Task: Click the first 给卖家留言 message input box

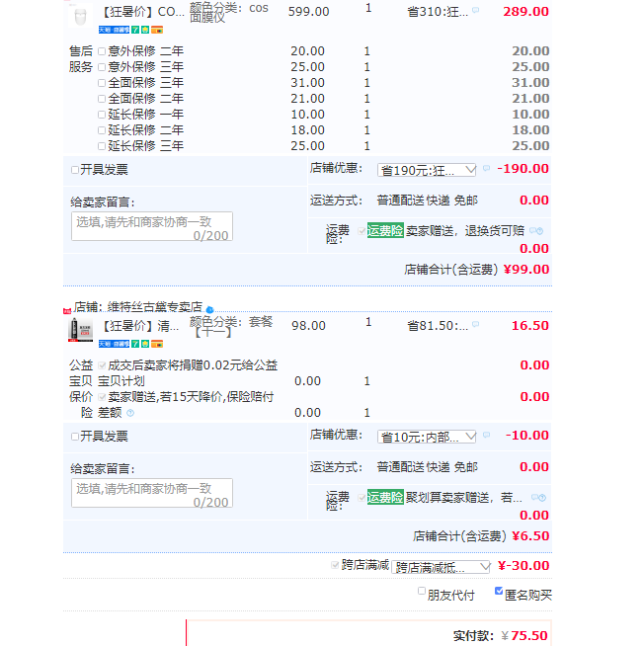Action: [151, 226]
